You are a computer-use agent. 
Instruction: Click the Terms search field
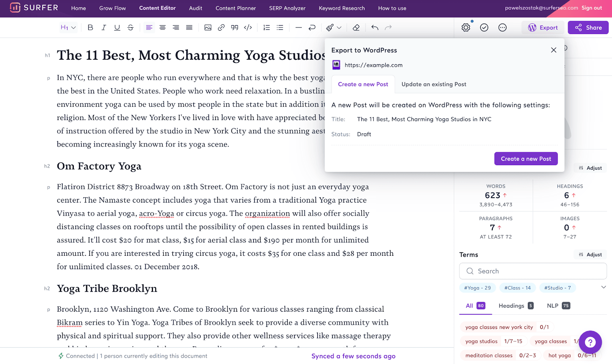click(x=533, y=271)
